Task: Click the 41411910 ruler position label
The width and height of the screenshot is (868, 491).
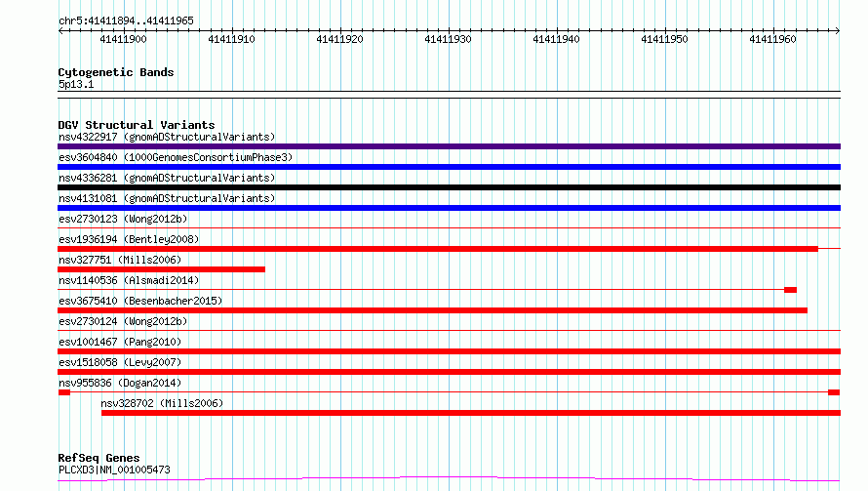Action: click(x=231, y=39)
